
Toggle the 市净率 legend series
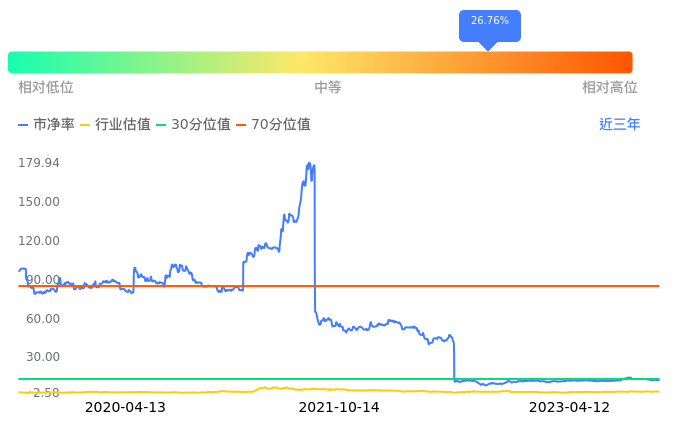47,125
